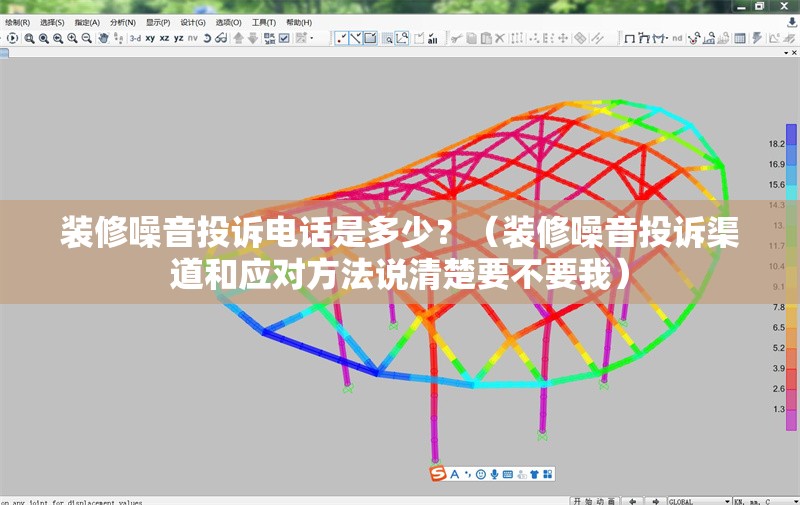Click the view window dropdown arrow near close

786,53
